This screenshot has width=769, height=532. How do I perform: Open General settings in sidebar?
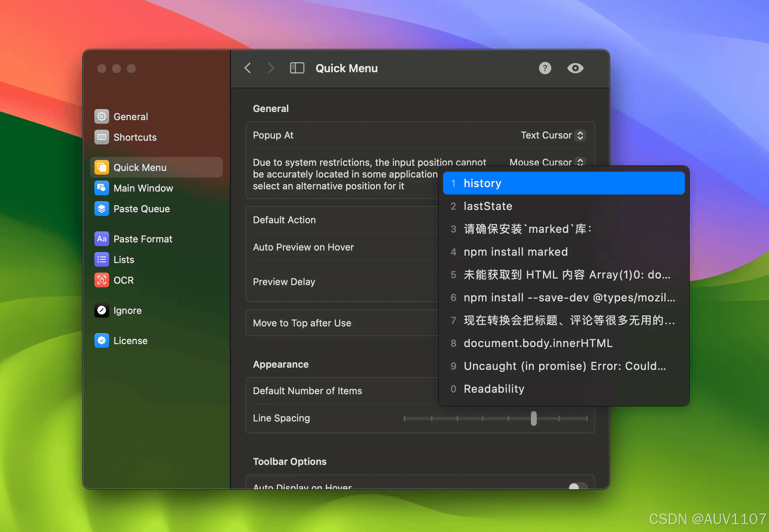click(x=131, y=117)
